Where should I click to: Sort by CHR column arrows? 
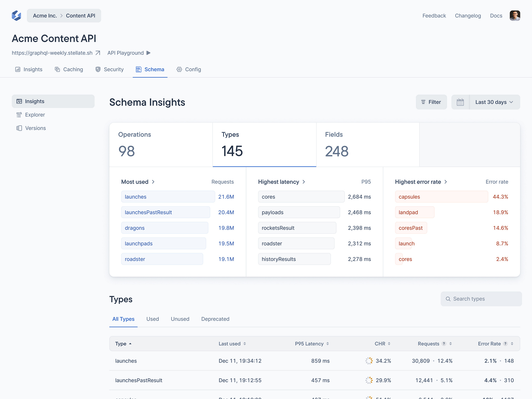pos(389,344)
